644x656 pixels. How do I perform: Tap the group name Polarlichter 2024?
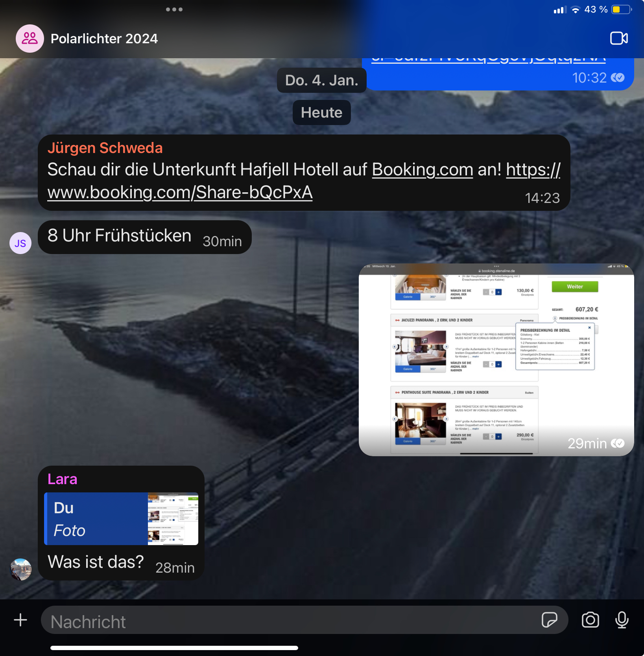pyautogui.click(x=104, y=39)
